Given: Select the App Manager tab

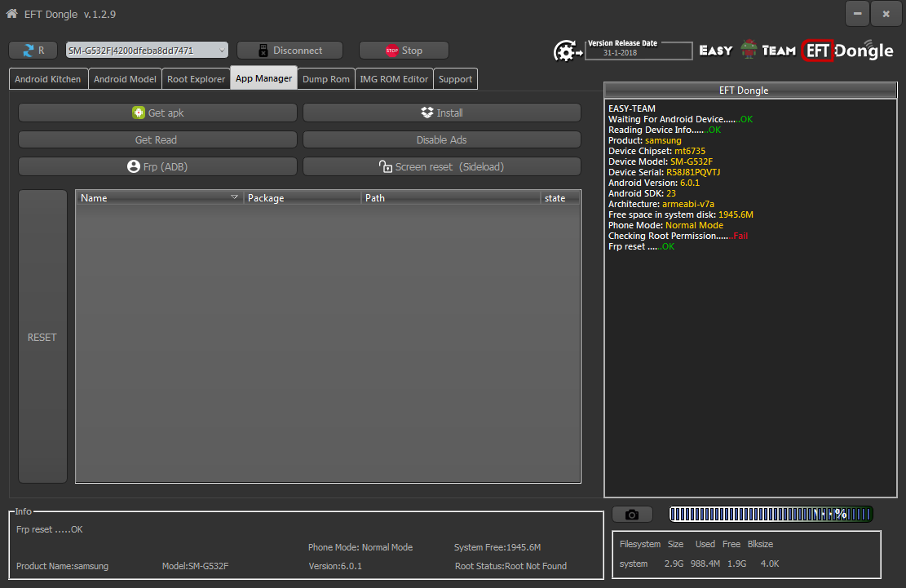Looking at the screenshot, I should coord(263,78).
